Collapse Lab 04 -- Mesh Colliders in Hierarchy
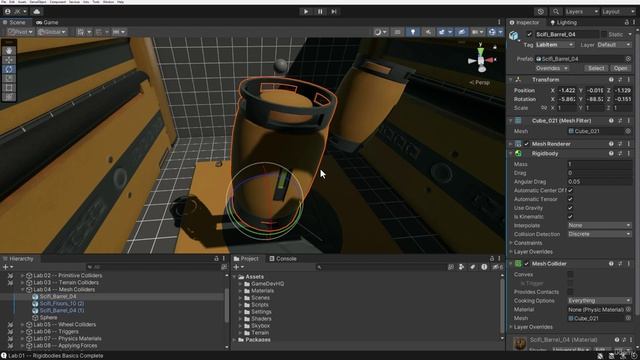 [x=22, y=289]
